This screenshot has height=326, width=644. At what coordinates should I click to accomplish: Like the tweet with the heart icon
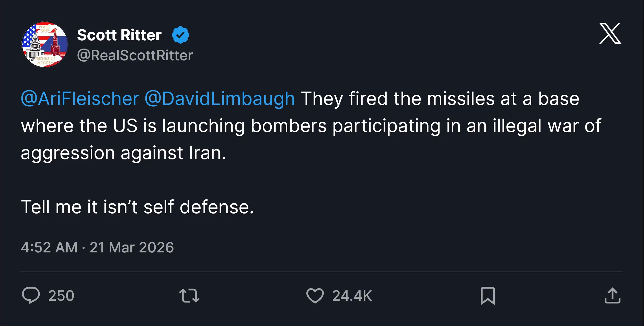point(315,296)
